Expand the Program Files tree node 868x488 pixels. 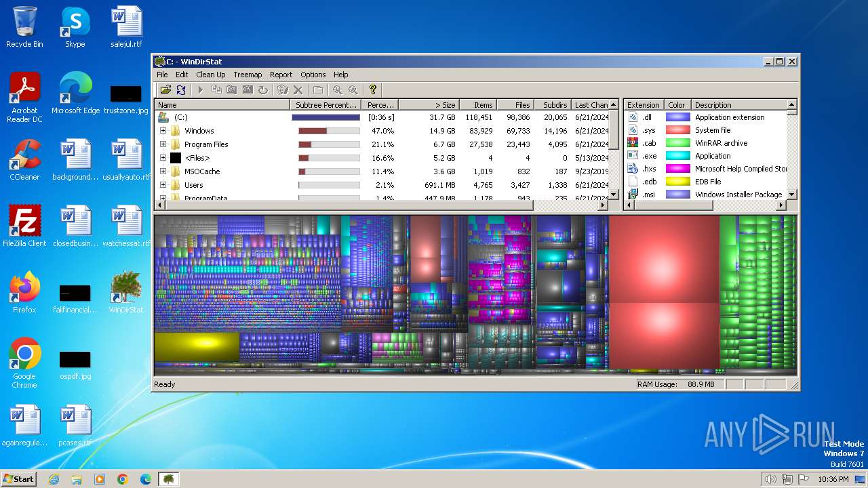163,144
